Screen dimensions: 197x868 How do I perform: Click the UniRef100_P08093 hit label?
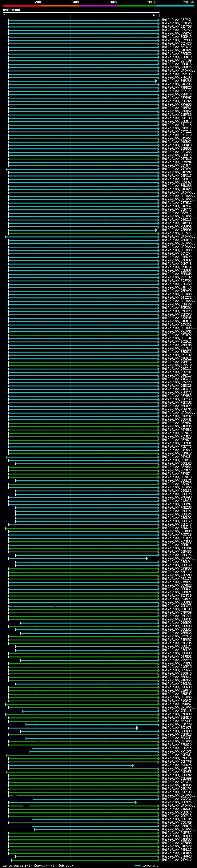click(176, 497)
